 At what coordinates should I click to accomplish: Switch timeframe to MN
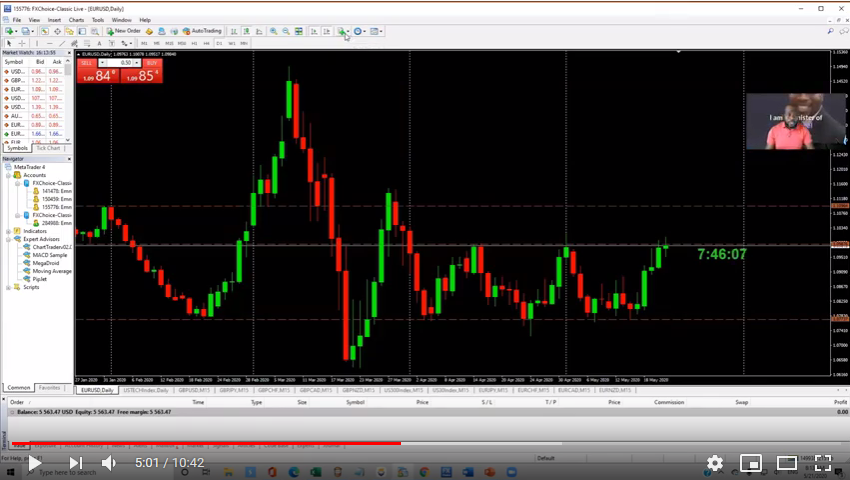[x=244, y=43]
